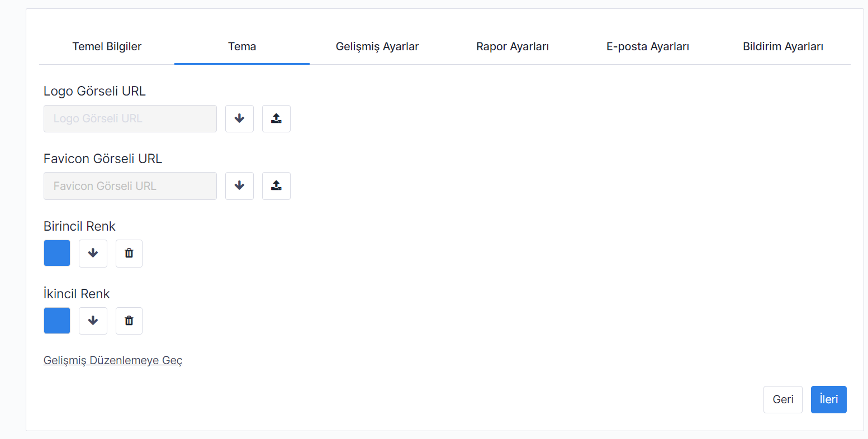Delete the Birincil Renk with trash icon
Image resolution: width=868 pixels, height=439 pixels.
[129, 254]
